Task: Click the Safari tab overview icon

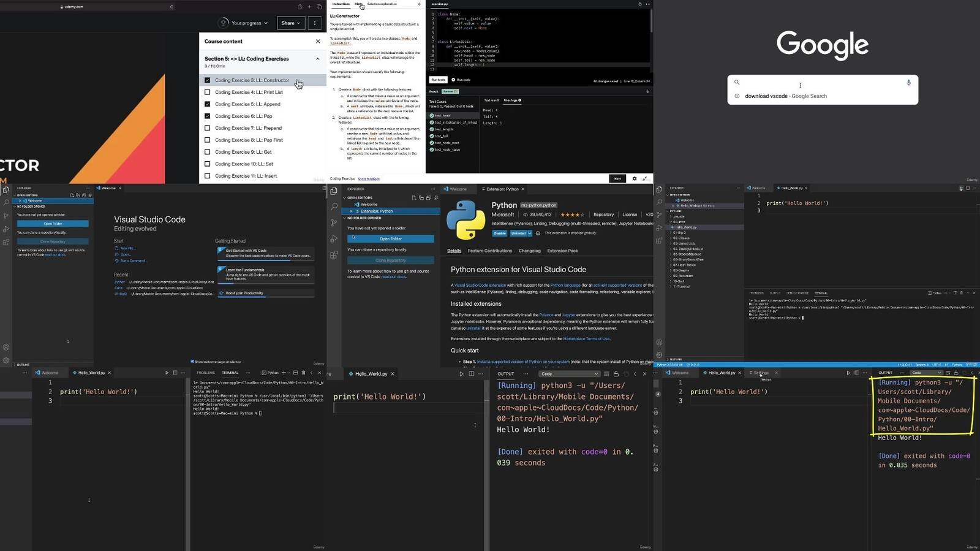Action: click(x=319, y=7)
